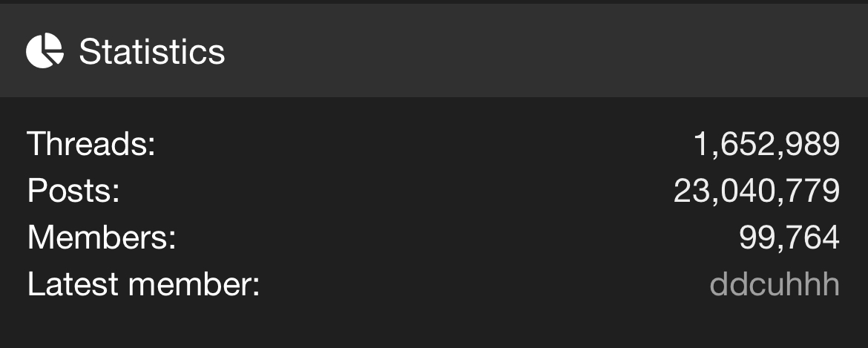Click the empty area of the Statistics header bar
This screenshot has width=868, height=348.
[542, 51]
